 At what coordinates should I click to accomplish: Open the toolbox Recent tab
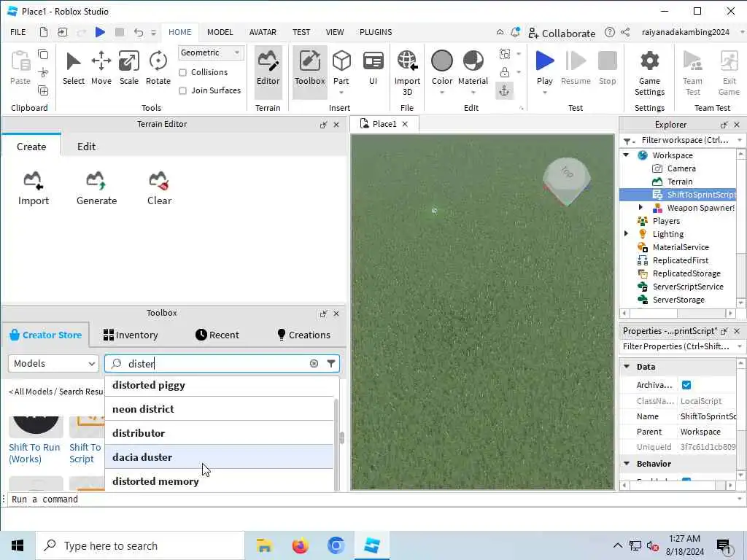pyautogui.click(x=217, y=335)
